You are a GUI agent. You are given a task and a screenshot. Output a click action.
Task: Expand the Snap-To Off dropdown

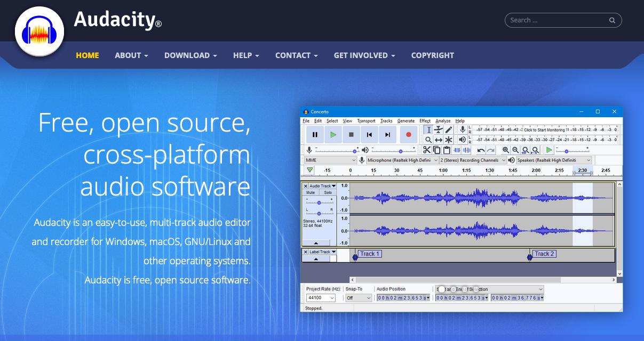(x=358, y=298)
